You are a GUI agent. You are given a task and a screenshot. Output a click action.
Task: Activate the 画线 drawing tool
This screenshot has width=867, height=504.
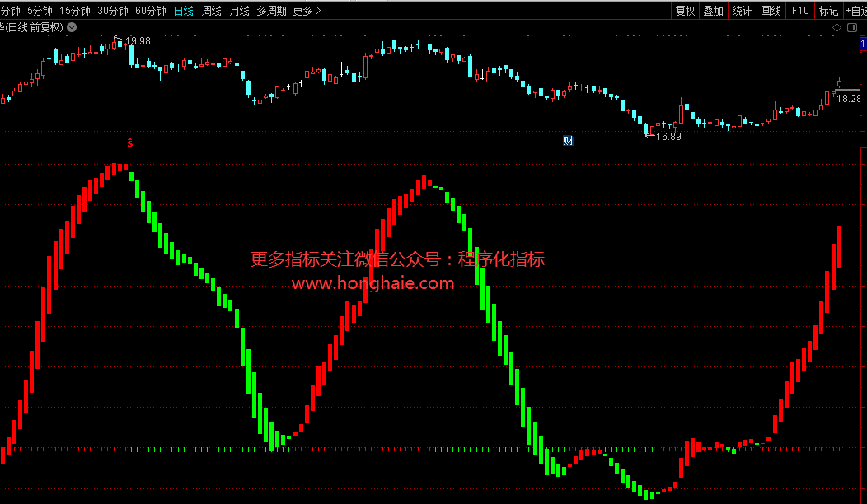click(771, 11)
